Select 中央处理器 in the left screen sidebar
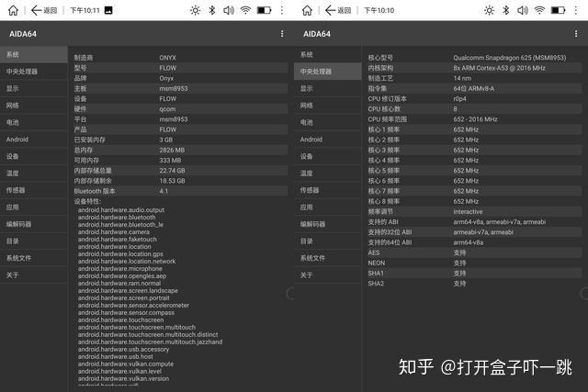The width and height of the screenshot is (588, 392). [x=34, y=72]
